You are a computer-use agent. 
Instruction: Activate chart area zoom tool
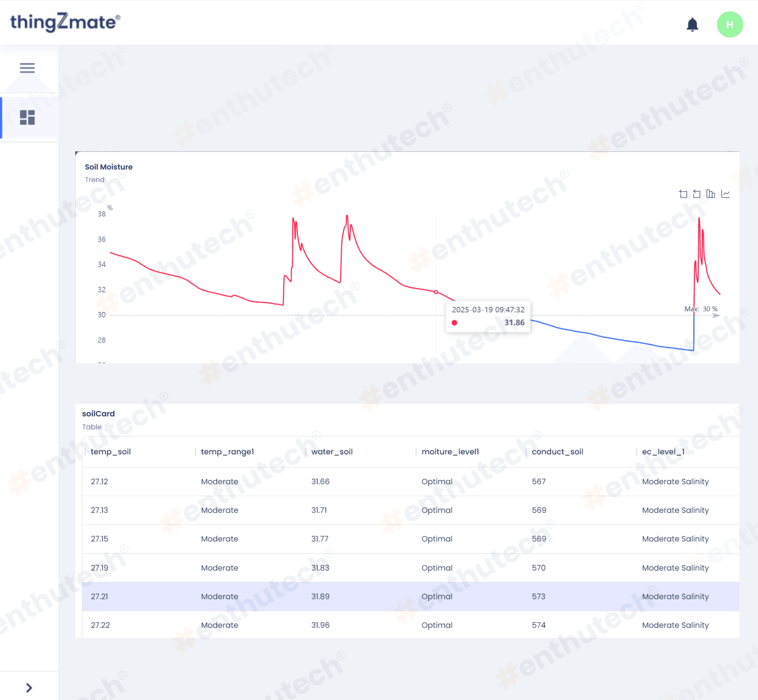pos(683,194)
